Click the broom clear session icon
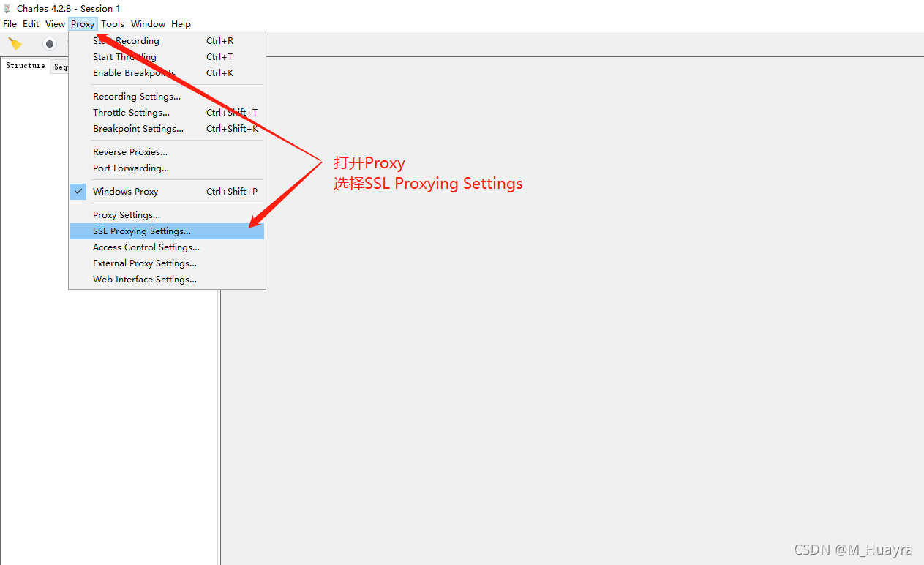 (15, 44)
